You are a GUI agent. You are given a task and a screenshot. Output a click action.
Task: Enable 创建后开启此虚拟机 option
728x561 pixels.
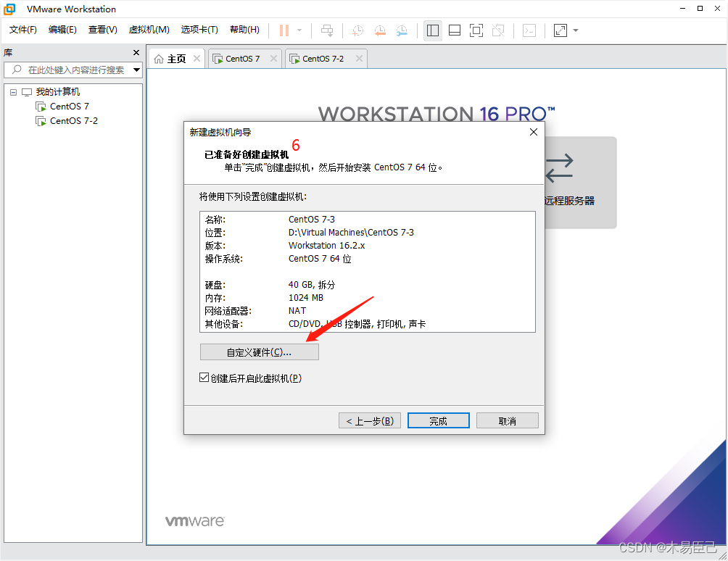(x=204, y=377)
